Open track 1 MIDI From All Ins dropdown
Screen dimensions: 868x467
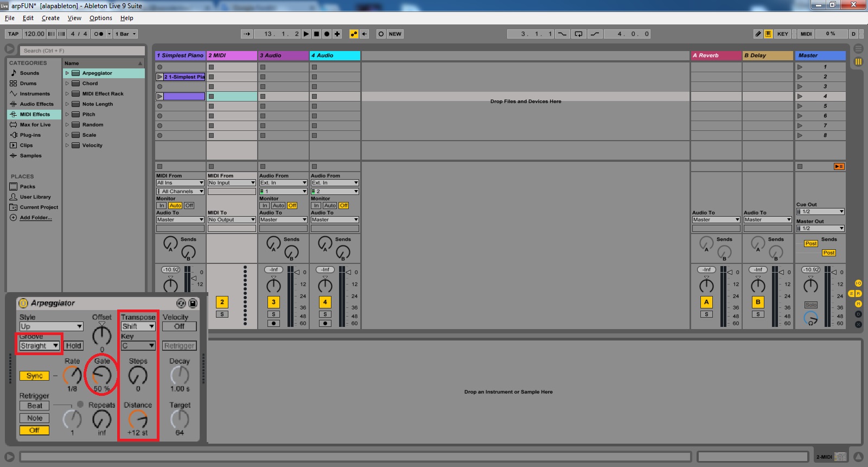click(x=180, y=182)
